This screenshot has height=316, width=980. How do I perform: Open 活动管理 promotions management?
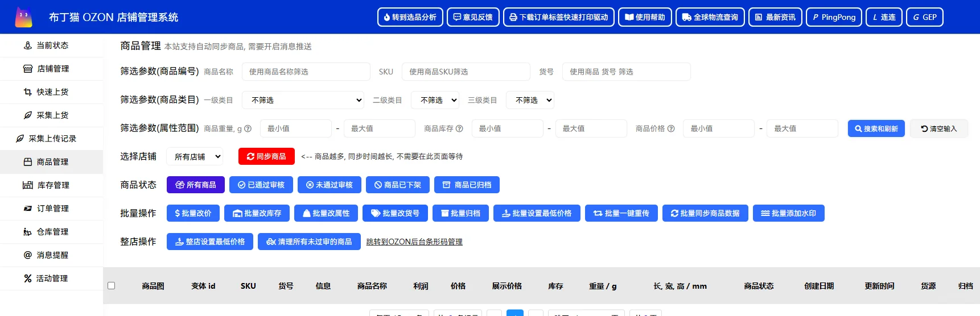coord(51,278)
